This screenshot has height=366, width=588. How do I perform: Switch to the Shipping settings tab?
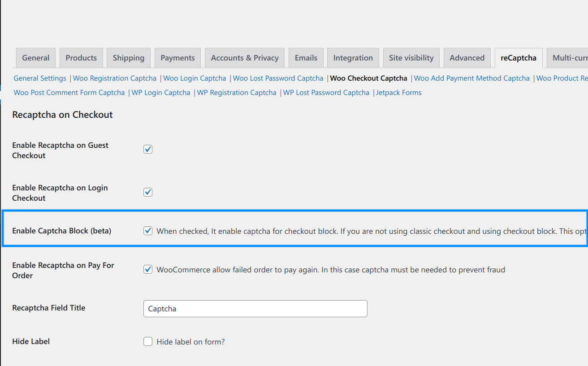coord(128,58)
